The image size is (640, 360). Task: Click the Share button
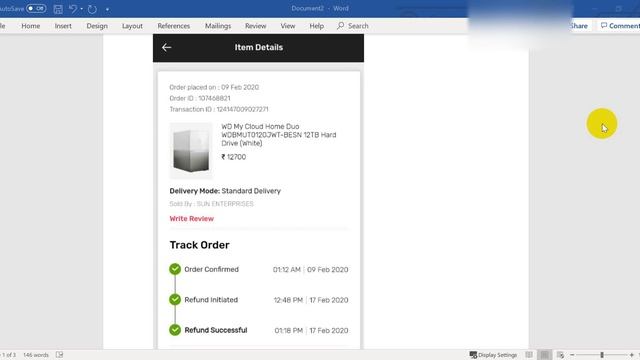pos(579,26)
